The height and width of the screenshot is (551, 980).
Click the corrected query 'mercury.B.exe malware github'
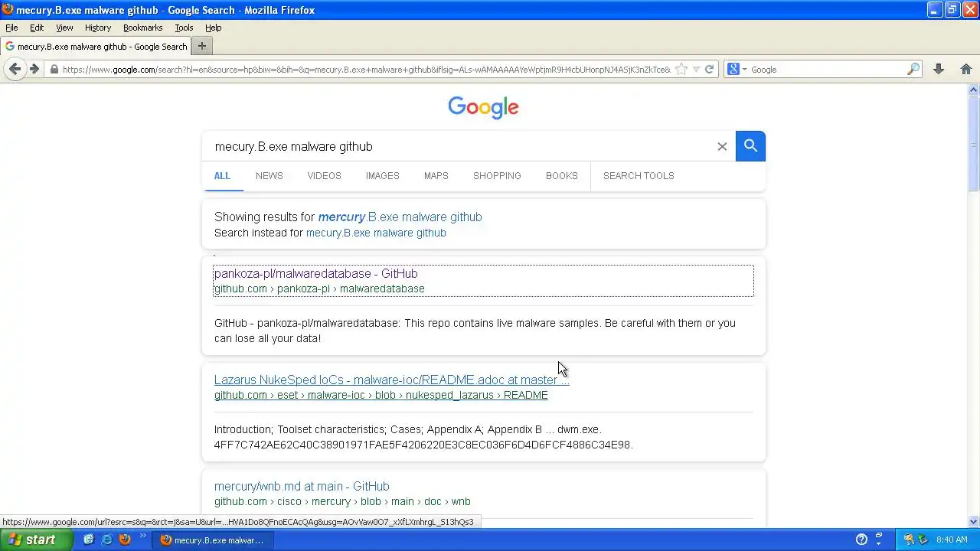pos(400,217)
